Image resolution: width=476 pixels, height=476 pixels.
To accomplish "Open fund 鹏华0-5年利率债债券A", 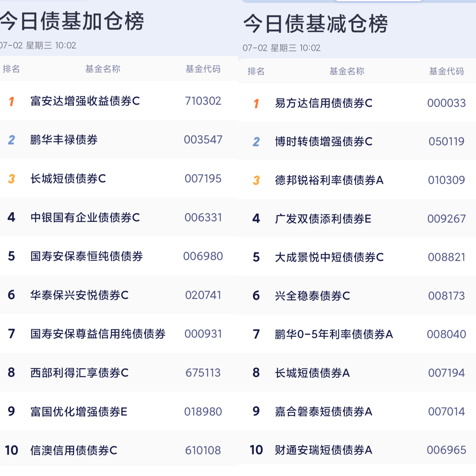I will point(334,334).
